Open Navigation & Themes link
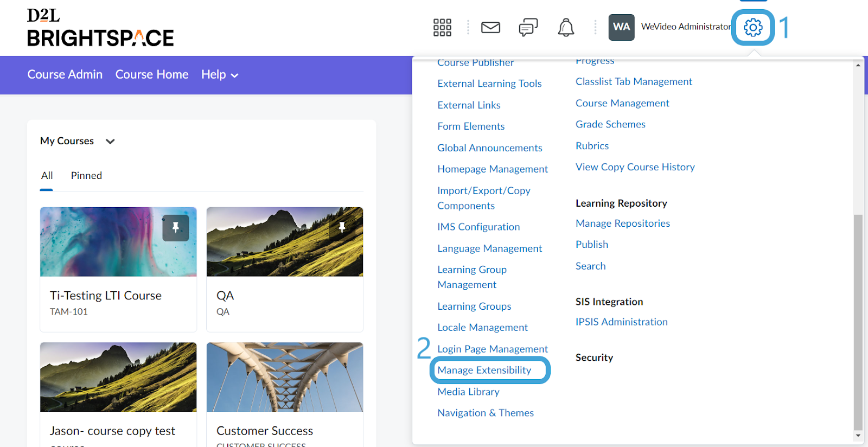868x447 pixels. (x=486, y=413)
